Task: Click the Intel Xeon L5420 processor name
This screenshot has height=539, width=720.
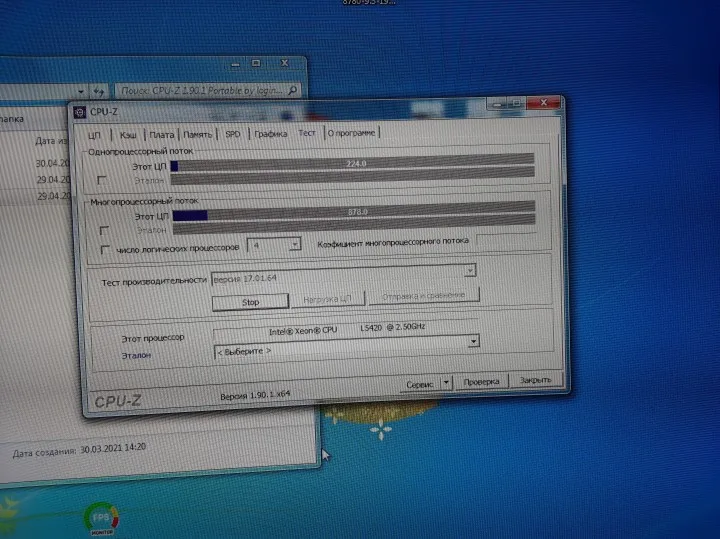Action: [347, 329]
